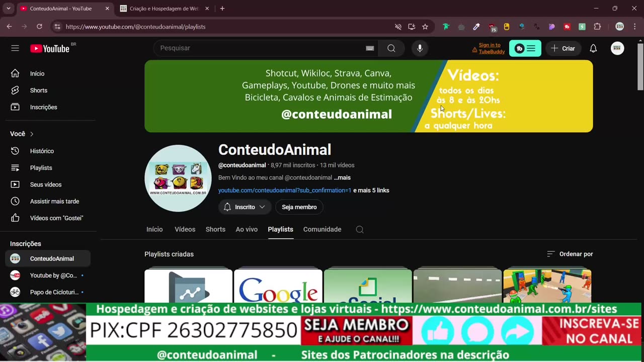Switch to the Ao vivo tab
Viewport: 644px width, 362px height.
247,229
